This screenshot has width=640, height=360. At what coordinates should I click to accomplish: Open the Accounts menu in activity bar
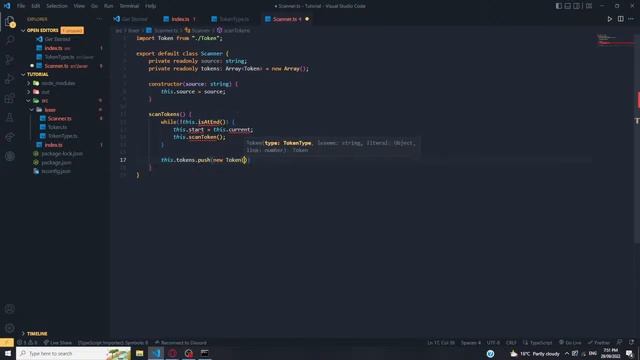tap(9, 309)
